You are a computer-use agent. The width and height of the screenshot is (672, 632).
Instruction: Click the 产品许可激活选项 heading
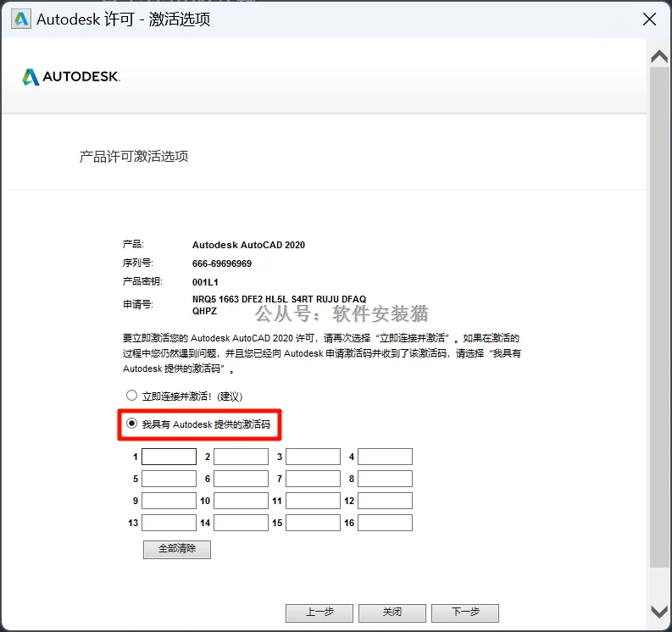coord(134,157)
